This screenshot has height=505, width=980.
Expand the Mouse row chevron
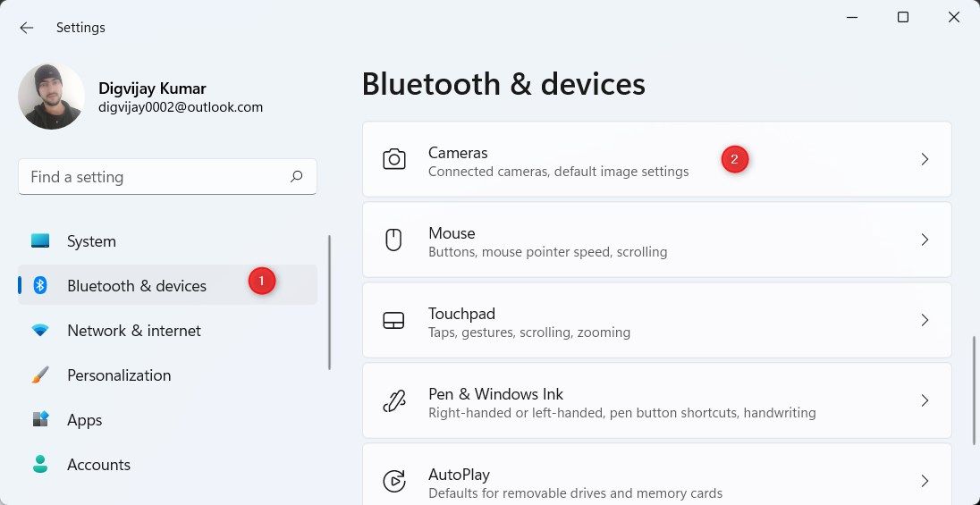(x=925, y=240)
